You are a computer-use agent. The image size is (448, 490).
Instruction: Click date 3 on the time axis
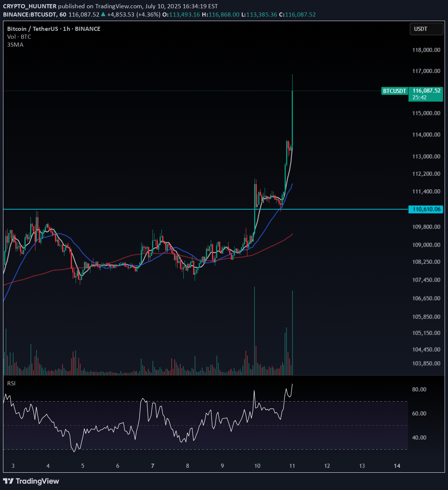13,466
